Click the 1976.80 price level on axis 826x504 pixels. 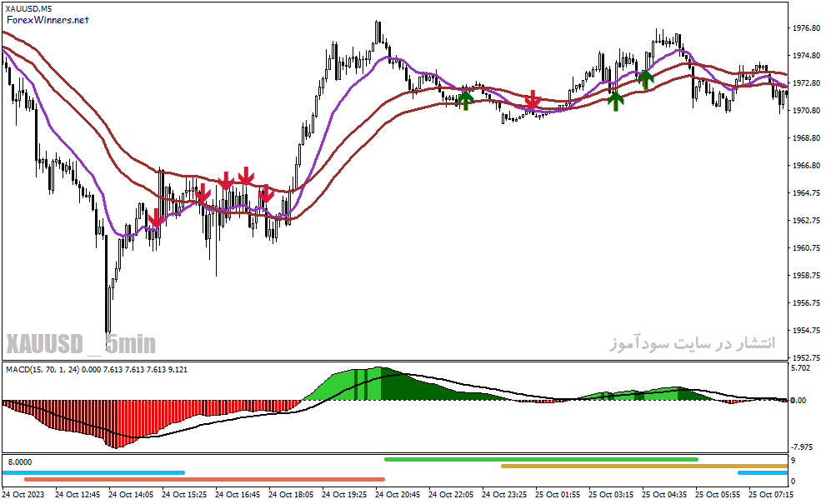806,28
